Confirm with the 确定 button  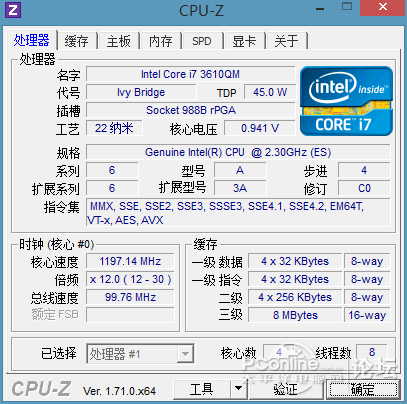pyautogui.click(x=363, y=389)
